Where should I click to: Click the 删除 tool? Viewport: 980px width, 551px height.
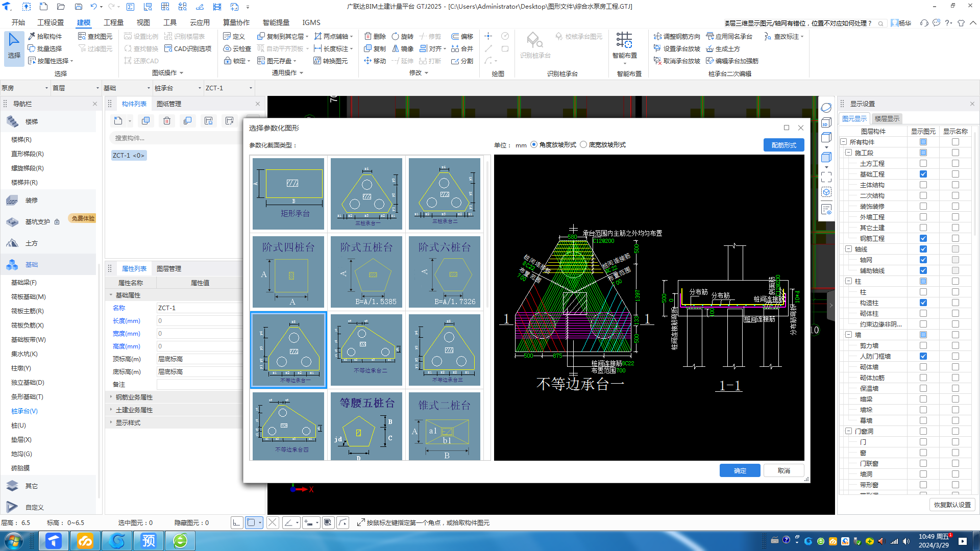tap(375, 36)
